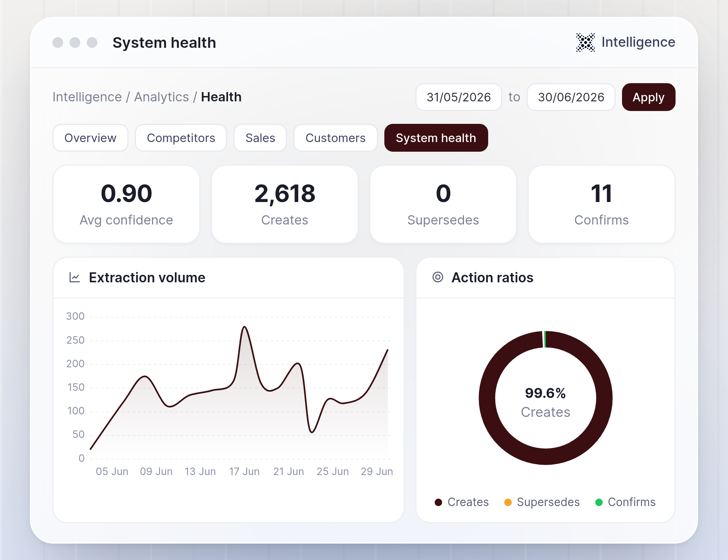Click the first gray window control dot
The image size is (728, 560).
coord(58,42)
